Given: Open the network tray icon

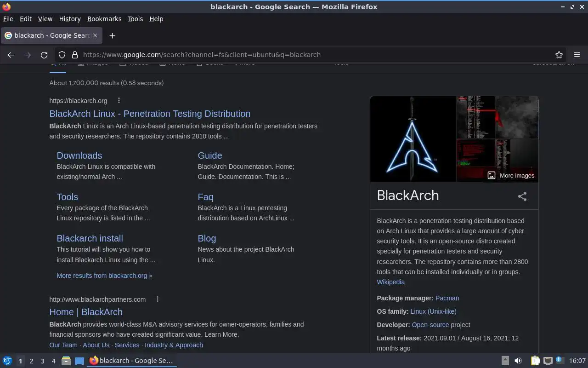Looking at the screenshot, I should tap(548, 361).
